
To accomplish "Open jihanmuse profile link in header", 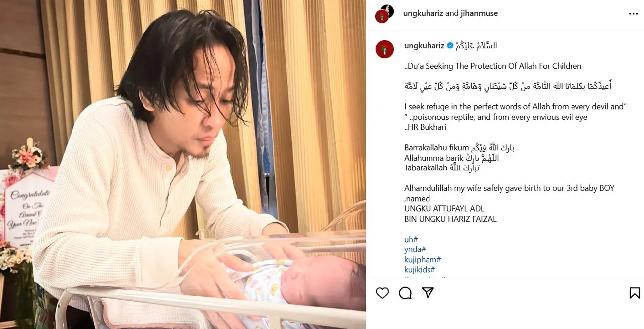I will (x=479, y=14).
